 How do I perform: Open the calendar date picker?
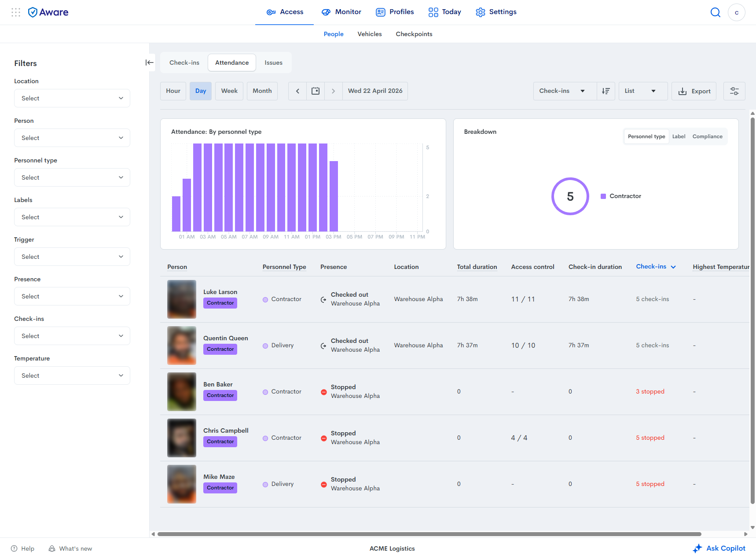316,91
